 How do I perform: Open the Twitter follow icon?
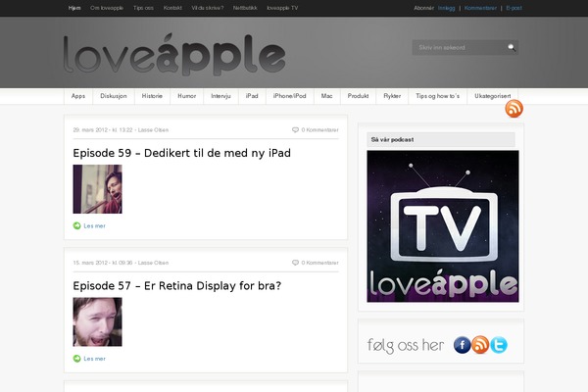[499, 345]
